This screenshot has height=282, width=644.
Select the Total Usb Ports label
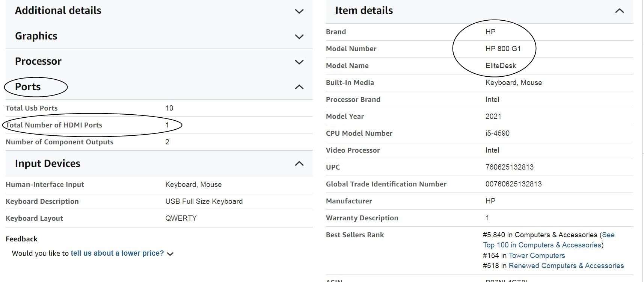(x=32, y=108)
